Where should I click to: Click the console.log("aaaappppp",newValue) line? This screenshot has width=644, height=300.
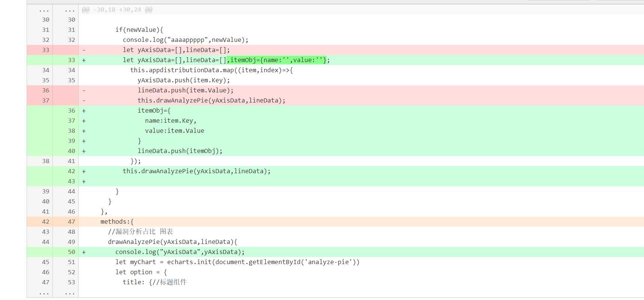coord(186,40)
